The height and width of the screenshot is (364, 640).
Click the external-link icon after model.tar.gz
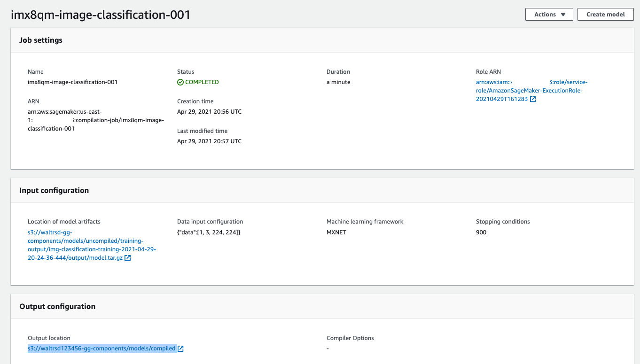point(128,258)
